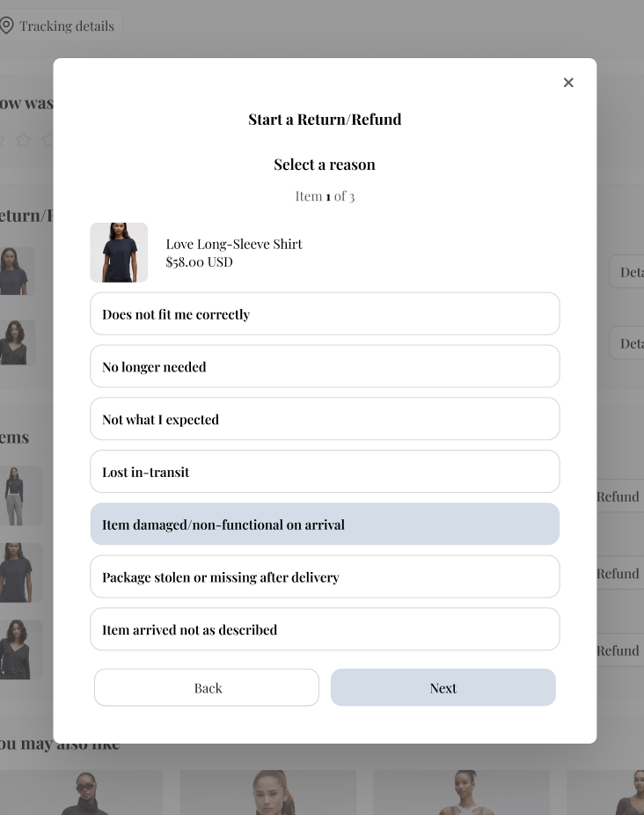Click the second star rating icon
This screenshot has width=644, height=815.
[x=24, y=139]
